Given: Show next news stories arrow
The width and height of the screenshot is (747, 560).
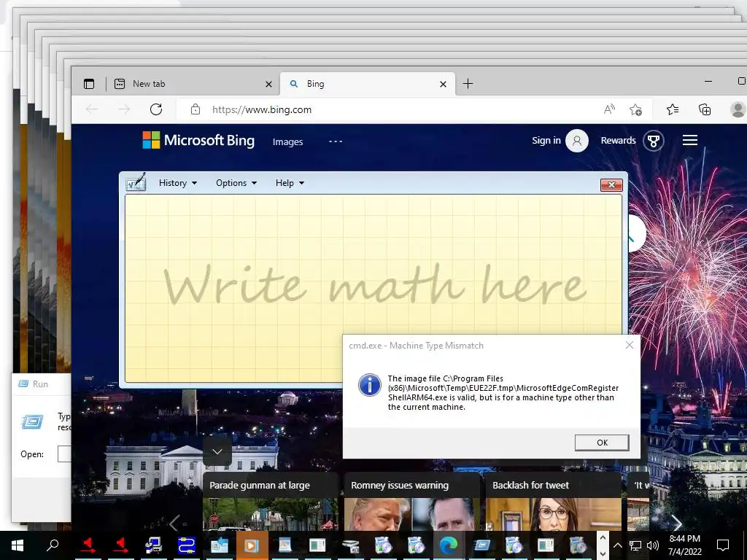Looking at the screenshot, I should click(677, 524).
